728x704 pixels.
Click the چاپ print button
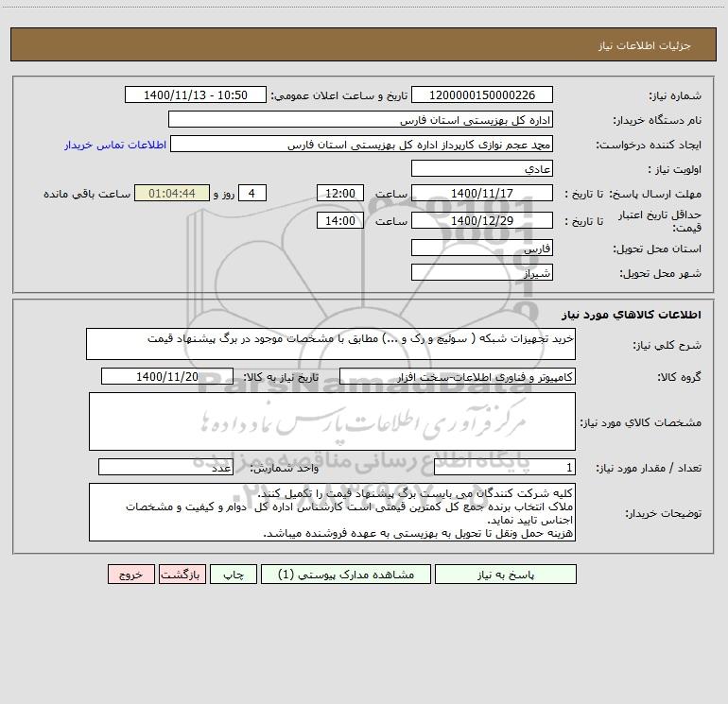pos(234,574)
